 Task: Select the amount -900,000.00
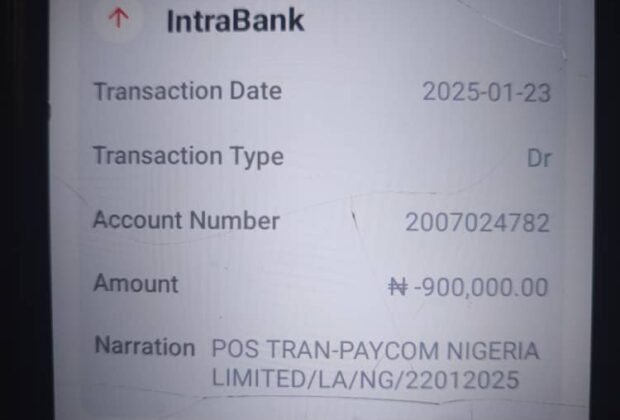(x=481, y=287)
